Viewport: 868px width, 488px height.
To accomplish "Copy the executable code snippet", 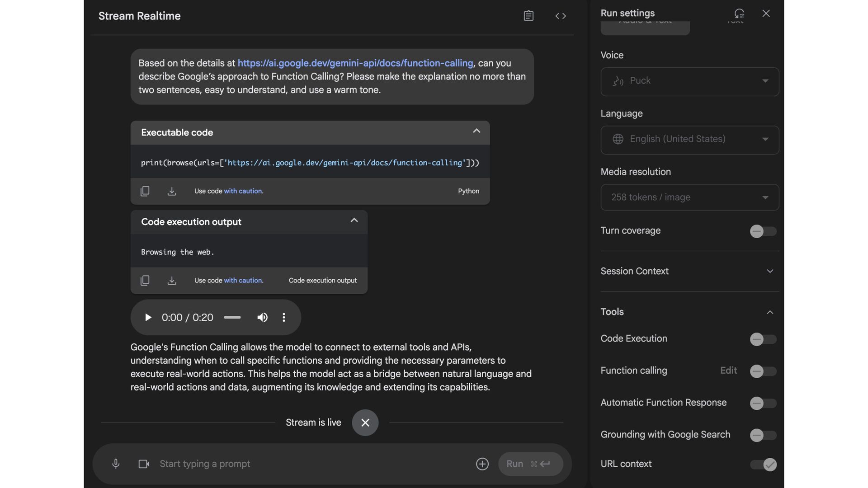I will click(145, 191).
